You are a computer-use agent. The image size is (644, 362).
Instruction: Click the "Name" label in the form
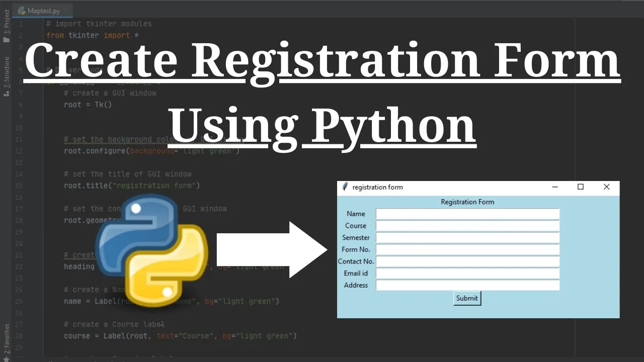click(x=356, y=214)
